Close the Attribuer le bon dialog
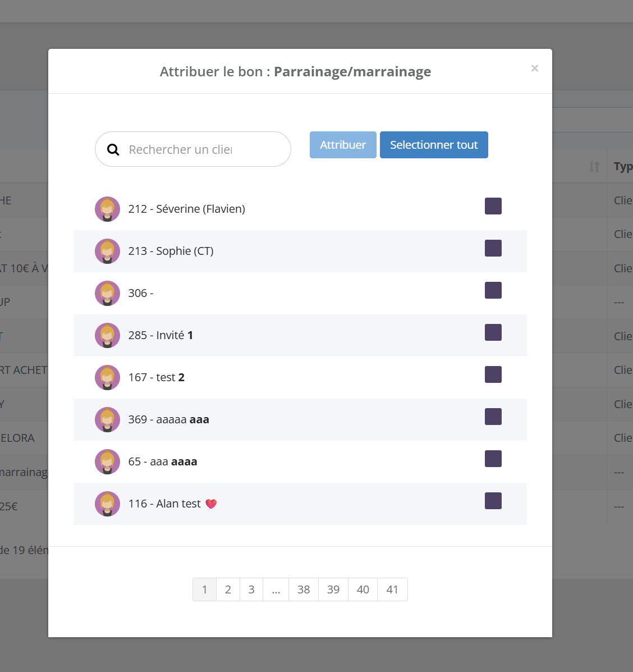The height and width of the screenshot is (672, 633). [534, 68]
